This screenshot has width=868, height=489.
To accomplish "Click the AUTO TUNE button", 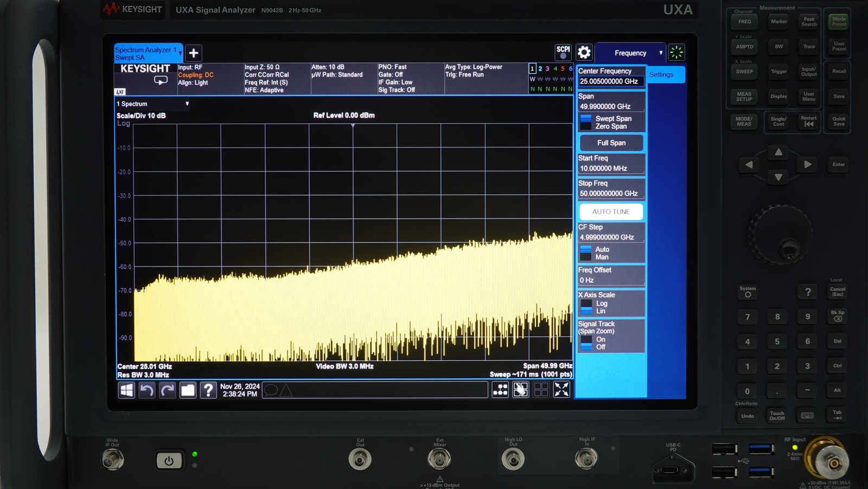I will pyautogui.click(x=611, y=212).
